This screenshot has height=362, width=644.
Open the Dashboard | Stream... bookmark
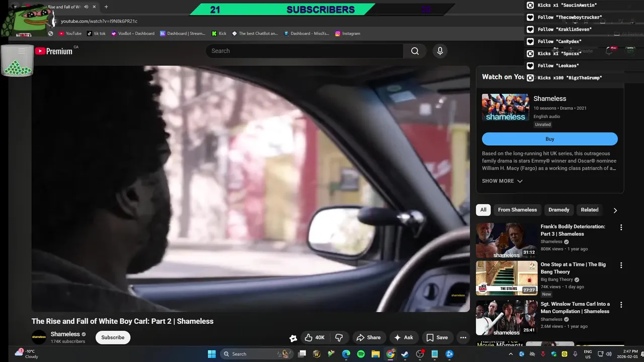click(183, 33)
